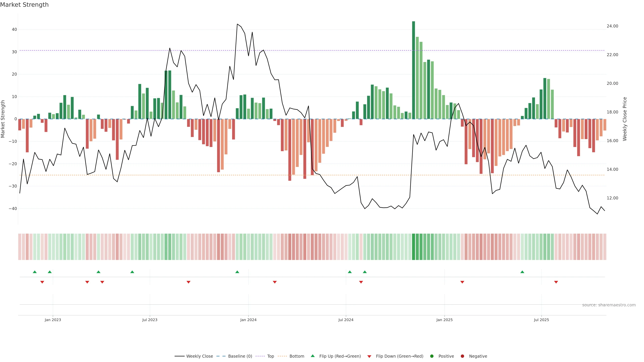Click the first green flip-up marker before Jan 2023
Image resolution: width=644 pixels, height=362 pixels.
(x=35, y=272)
